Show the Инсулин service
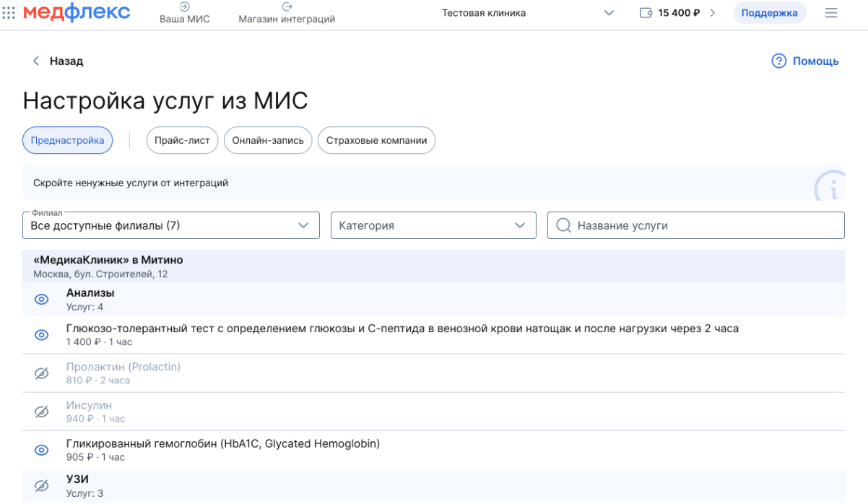 (x=42, y=412)
